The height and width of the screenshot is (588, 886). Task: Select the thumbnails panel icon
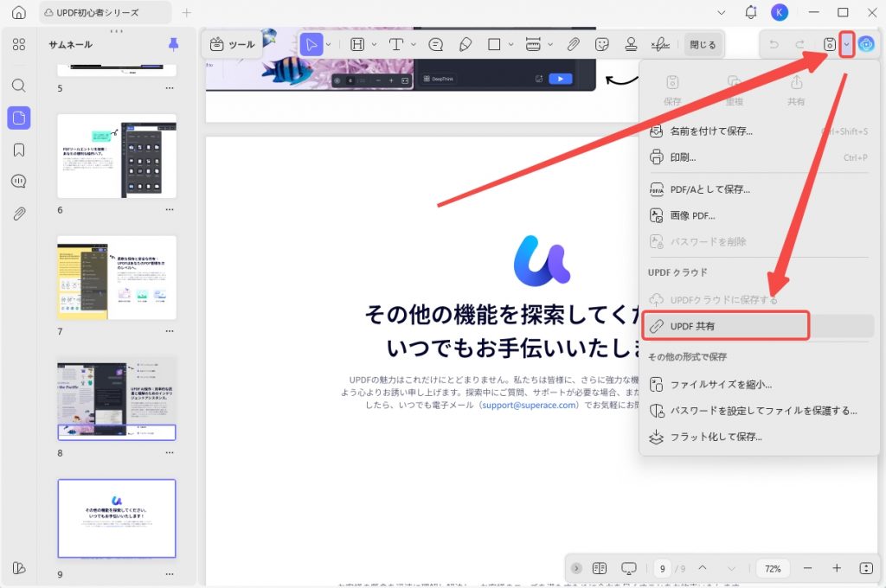(19, 118)
